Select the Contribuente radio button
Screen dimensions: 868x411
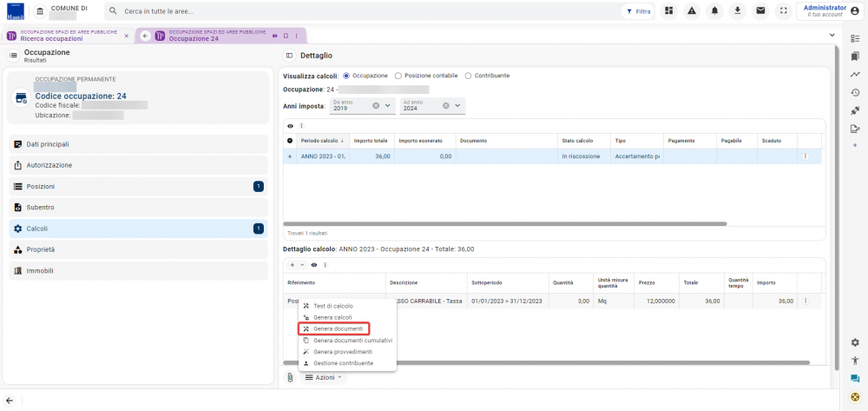tap(468, 76)
